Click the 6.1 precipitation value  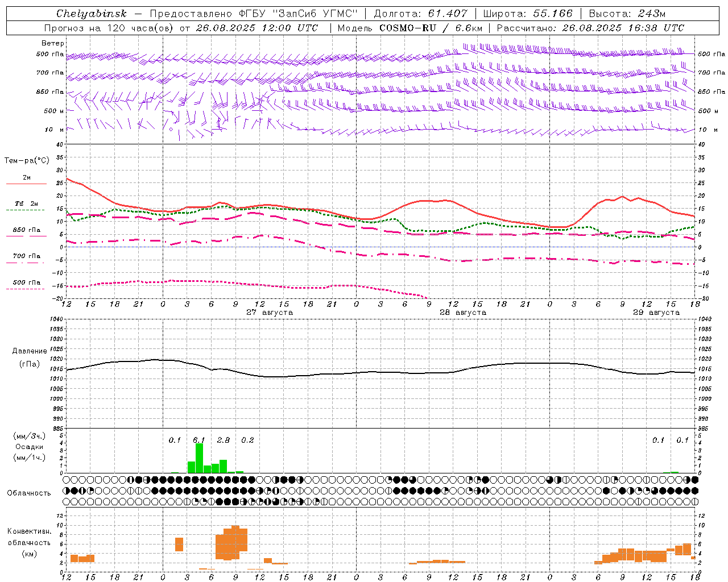point(198,440)
